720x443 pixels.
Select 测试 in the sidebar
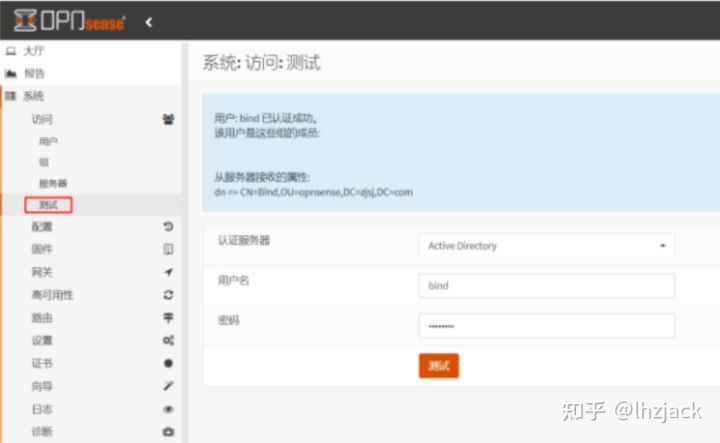coord(49,205)
